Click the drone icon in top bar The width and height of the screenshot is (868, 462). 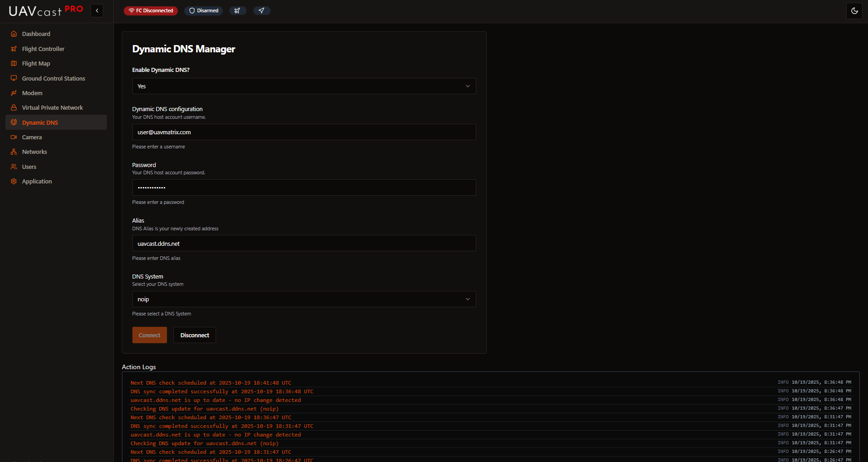pyautogui.click(x=237, y=10)
